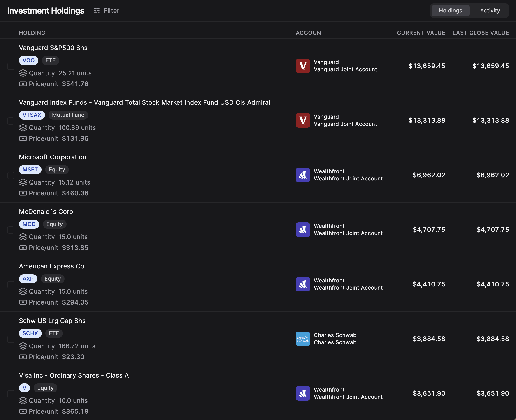Viewport: 516px width, 420px height.
Task: Click the quantity layers icon for Visa
Action: tap(23, 401)
